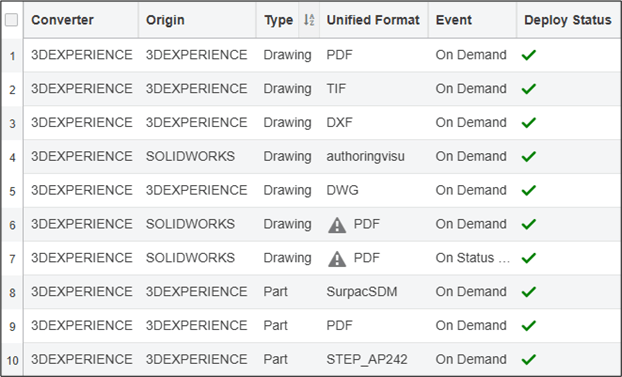Image resolution: width=622 pixels, height=377 pixels.
Task: Click the Drawing type cell in row 2
Action: [287, 88]
